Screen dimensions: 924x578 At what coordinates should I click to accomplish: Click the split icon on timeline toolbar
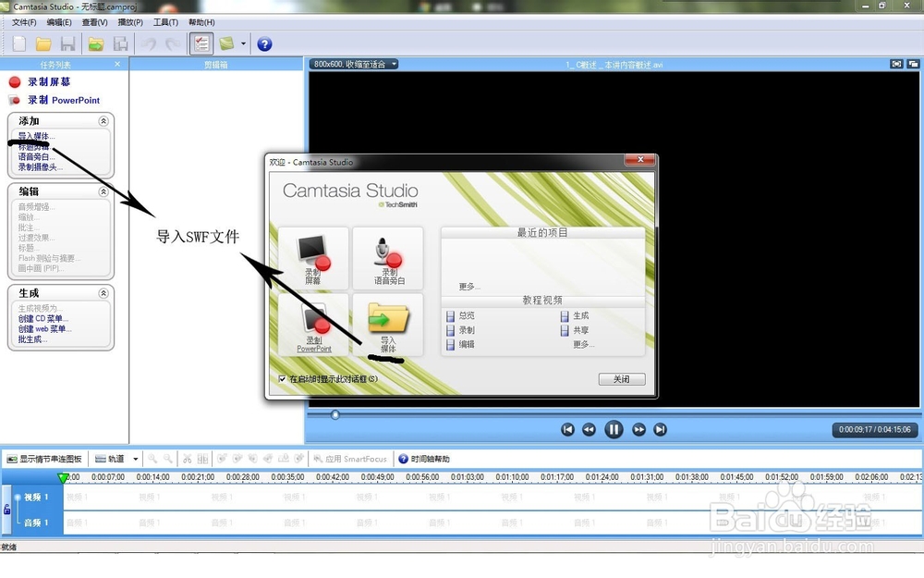202,459
